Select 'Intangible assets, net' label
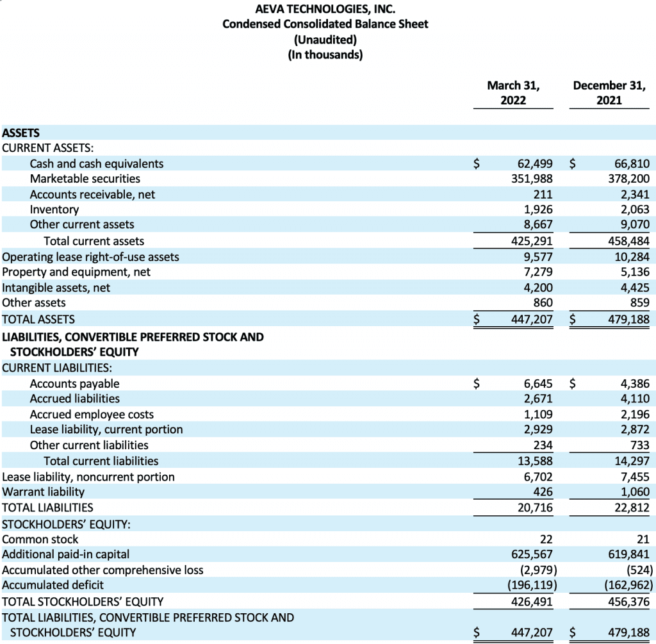The width and height of the screenshot is (656, 644). tap(56, 288)
